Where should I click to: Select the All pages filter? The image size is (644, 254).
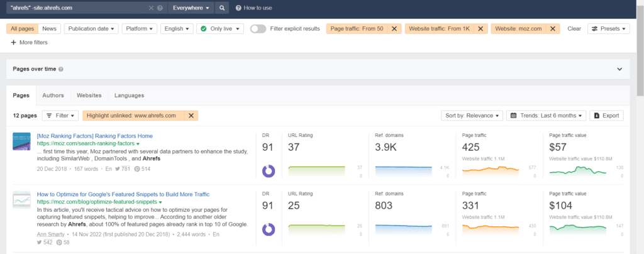click(x=22, y=29)
